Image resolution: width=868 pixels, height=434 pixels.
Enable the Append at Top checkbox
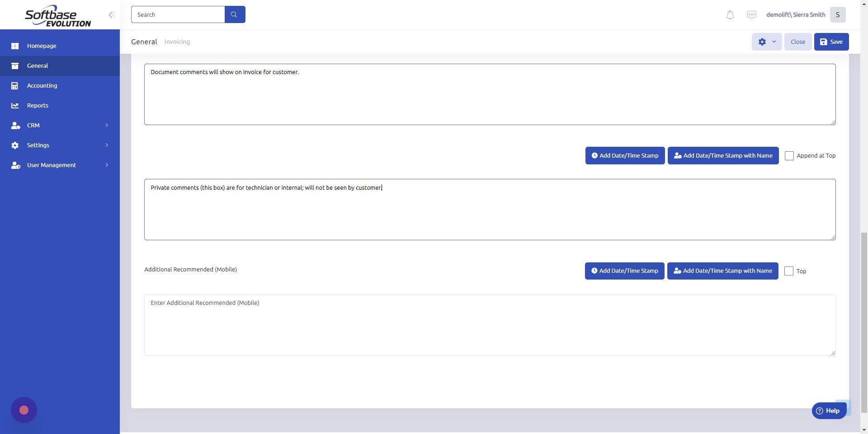coord(789,155)
